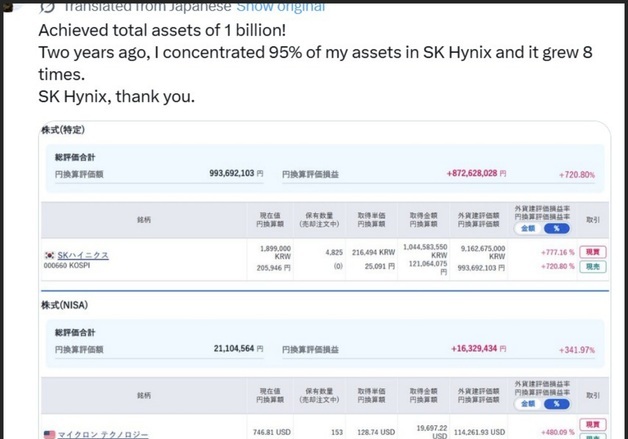Click the translate icon beside "Translated from Japanese"
The height and width of the screenshot is (439, 628).
(47, 6)
